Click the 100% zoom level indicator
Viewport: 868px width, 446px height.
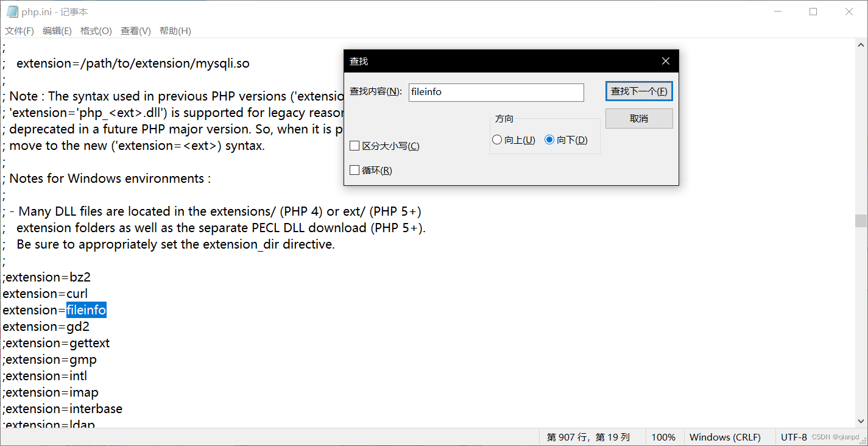tap(663, 437)
